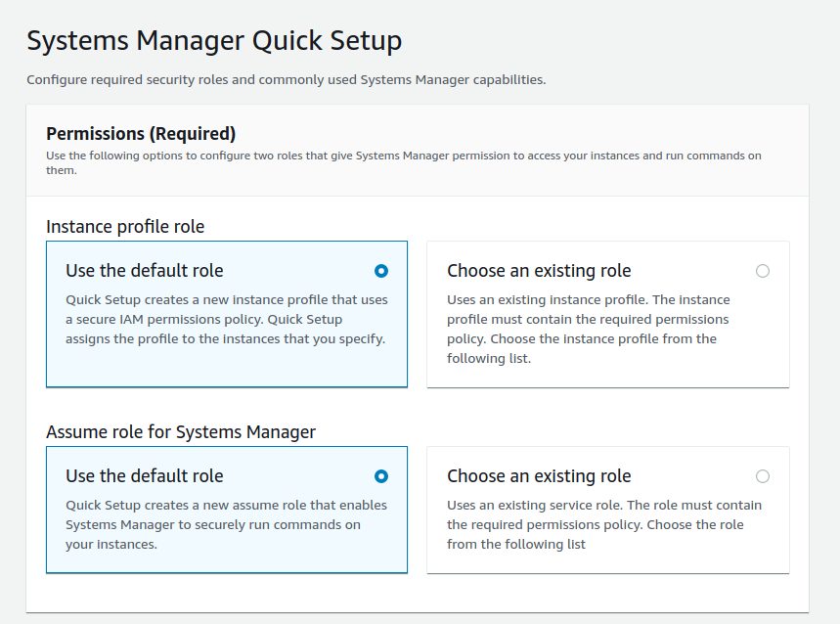Click the 'Quick Setup creates a new instance profile' description
Image resolution: width=840 pixels, height=624 pixels.
pos(226,319)
